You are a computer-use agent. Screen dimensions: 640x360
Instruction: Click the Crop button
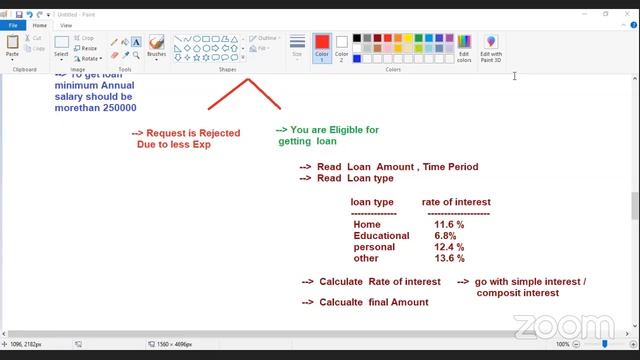[x=84, y=38]
